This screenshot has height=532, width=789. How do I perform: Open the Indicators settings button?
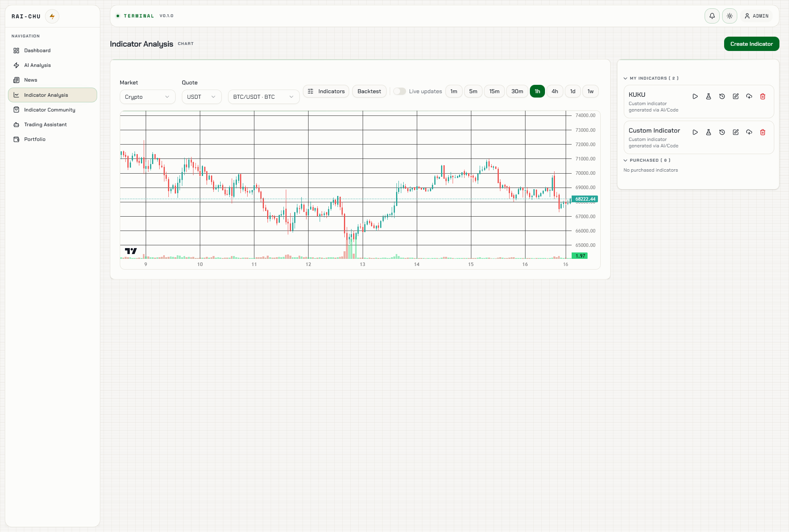(x=326, y=91)
